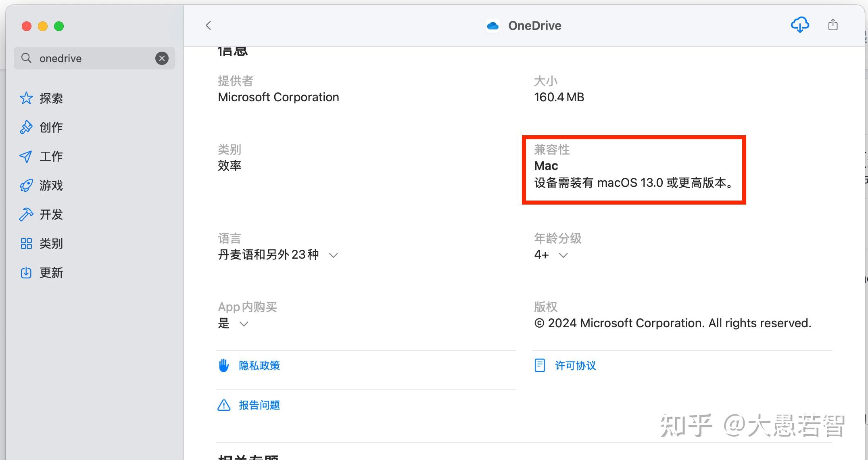Open the 工作 category

(51, 156)
